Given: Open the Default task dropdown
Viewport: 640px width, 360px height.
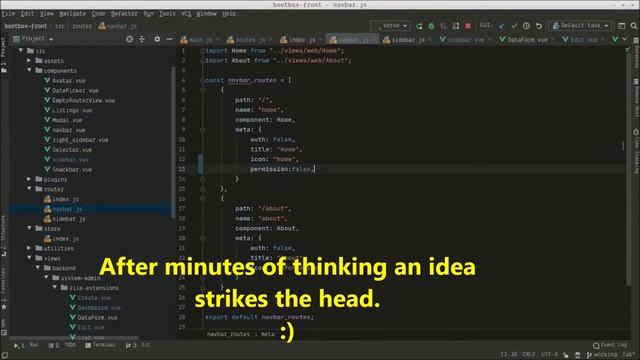Looking at the screenshot, I should click(580, 26).
